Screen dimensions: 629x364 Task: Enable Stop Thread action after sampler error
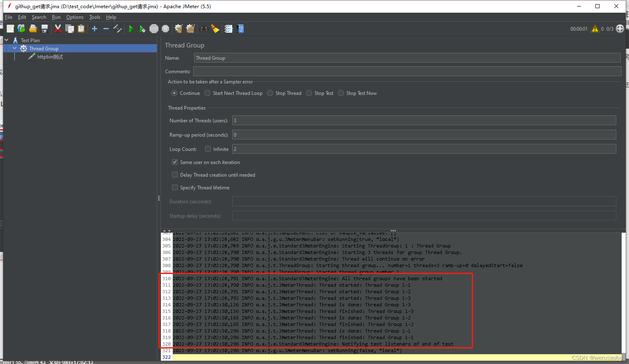click(270, 93)
